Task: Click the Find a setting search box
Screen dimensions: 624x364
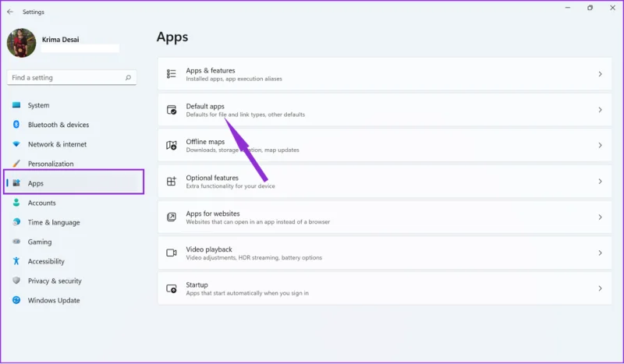Action: 72,78
